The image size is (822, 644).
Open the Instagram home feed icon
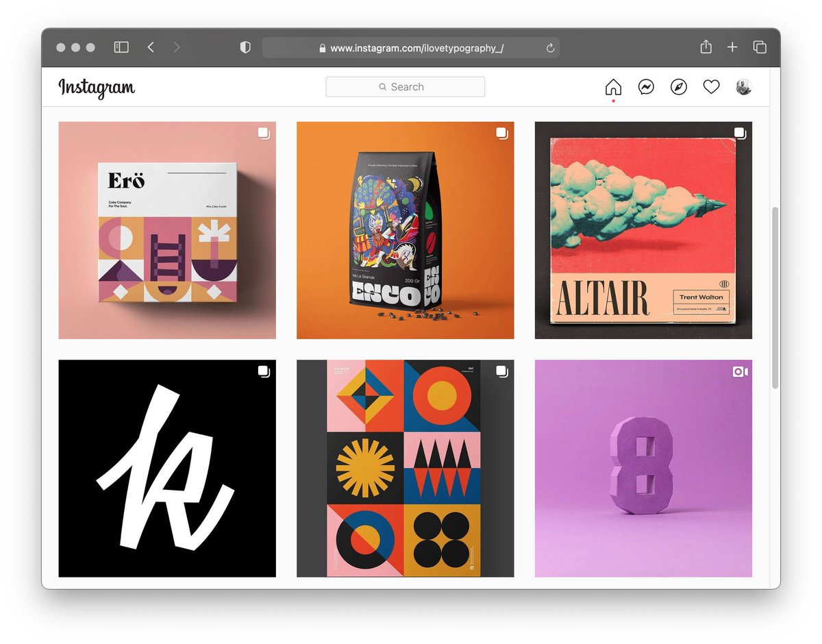pyautogui.click(x=613, y=87)
